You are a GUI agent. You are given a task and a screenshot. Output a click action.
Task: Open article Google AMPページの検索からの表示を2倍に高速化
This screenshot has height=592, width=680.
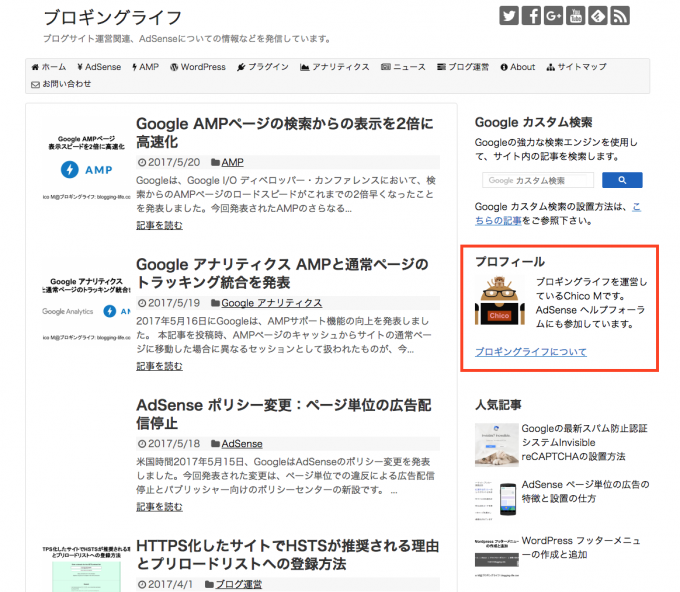point(284,132)
